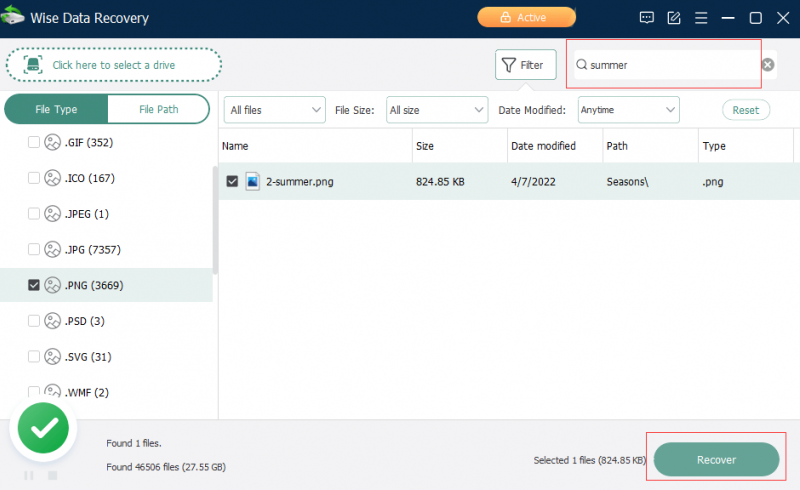Sort by Date modified column header
Viewport: 800px width, 490px height.
tap(555, 146)
